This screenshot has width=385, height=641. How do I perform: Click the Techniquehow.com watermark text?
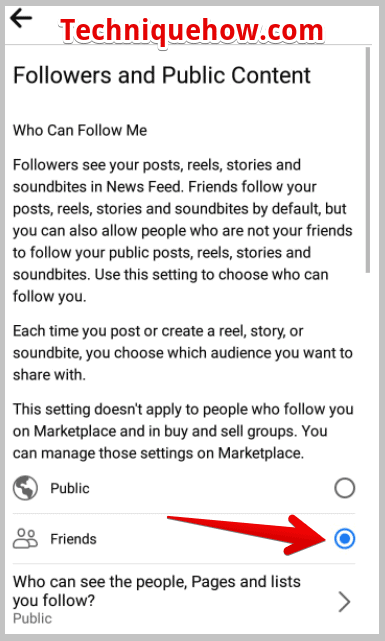(x=192, y=30)
